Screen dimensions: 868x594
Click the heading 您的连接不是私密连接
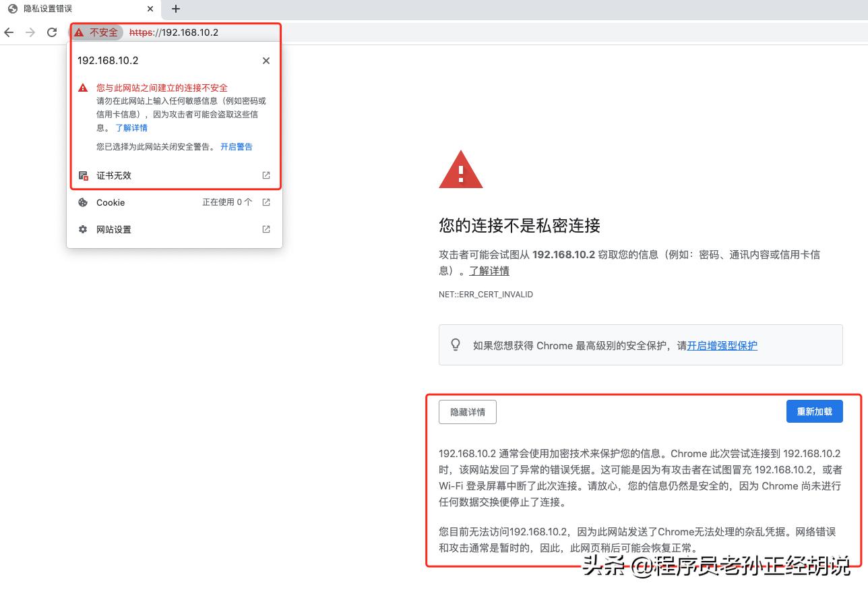pos(520,226)
